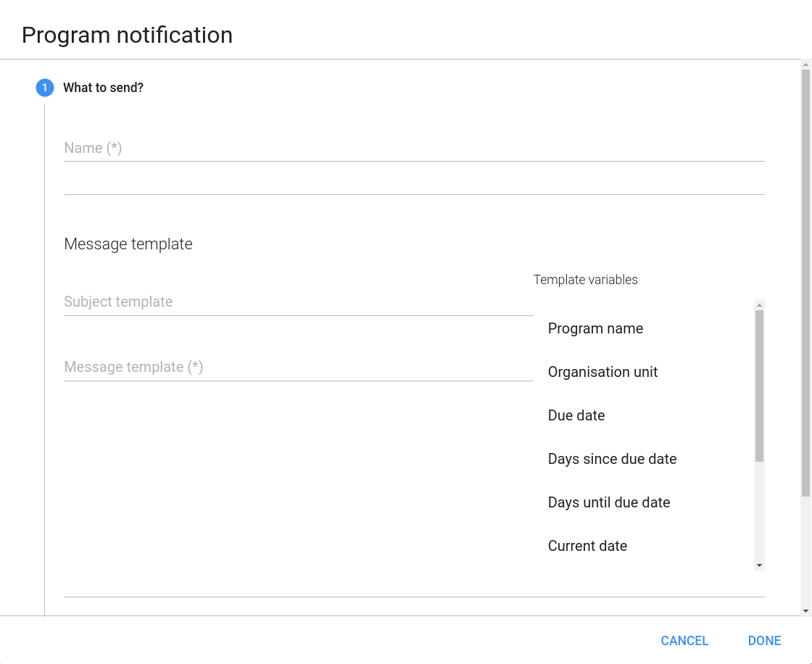Select the Days until due date variable

[x=608, y=502]
